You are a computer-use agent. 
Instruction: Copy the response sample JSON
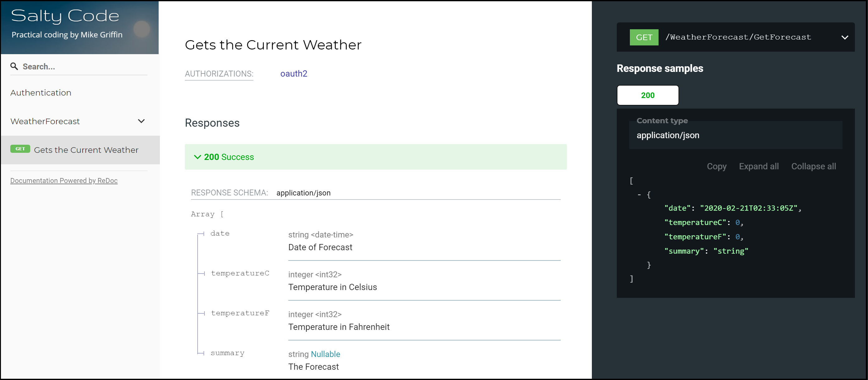(x=716, y=166)
